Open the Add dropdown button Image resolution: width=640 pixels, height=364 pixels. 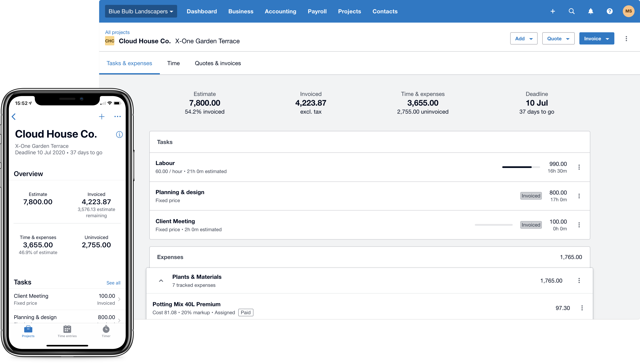524,39
